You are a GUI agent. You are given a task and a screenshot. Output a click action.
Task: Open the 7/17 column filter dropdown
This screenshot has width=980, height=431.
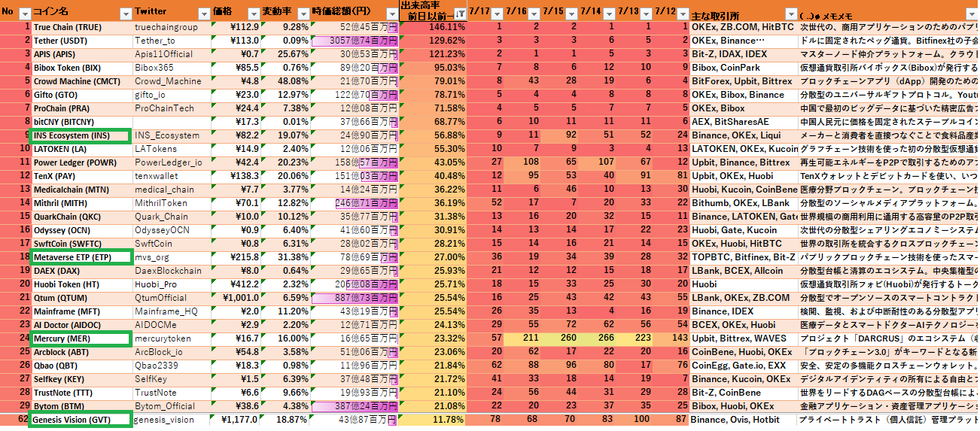point(498,14)
